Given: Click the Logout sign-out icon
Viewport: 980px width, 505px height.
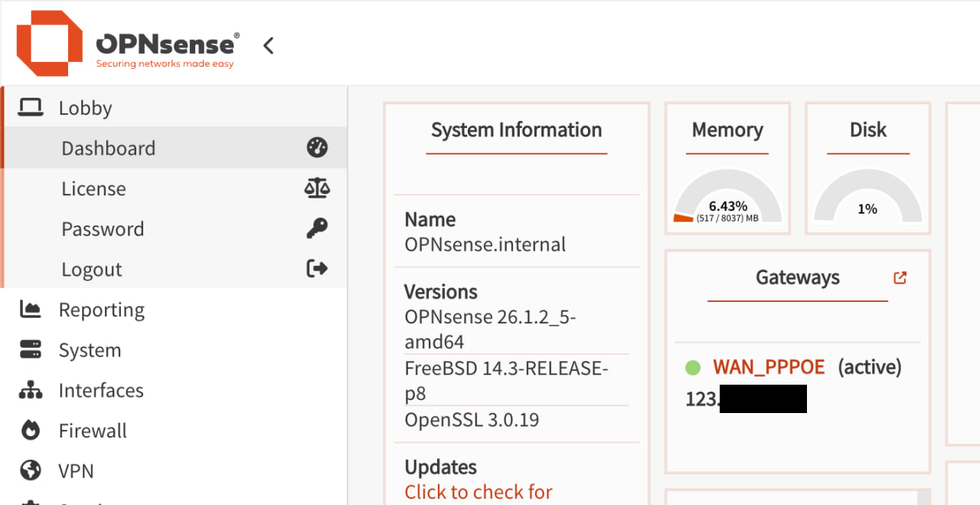Looking at the screenshot, I should (317, 268).
